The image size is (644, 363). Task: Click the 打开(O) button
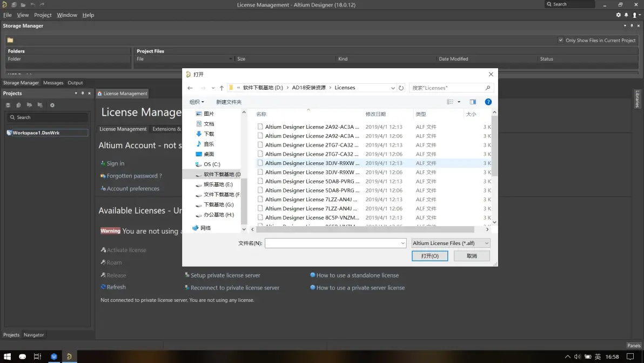[430, 256]
